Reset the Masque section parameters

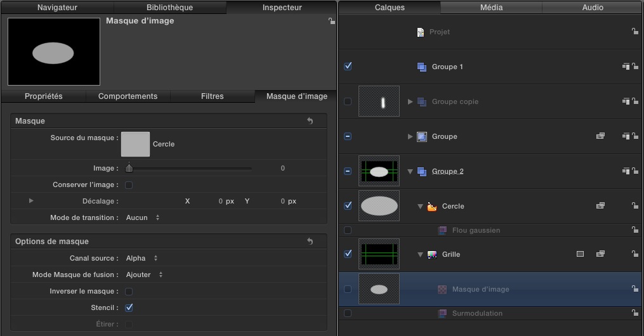[310, 120]
